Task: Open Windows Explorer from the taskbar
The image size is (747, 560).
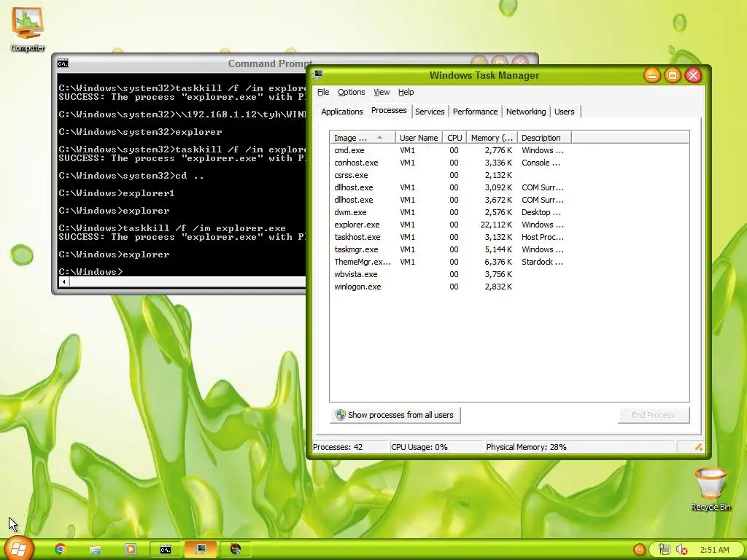Action: coord(96,550)
